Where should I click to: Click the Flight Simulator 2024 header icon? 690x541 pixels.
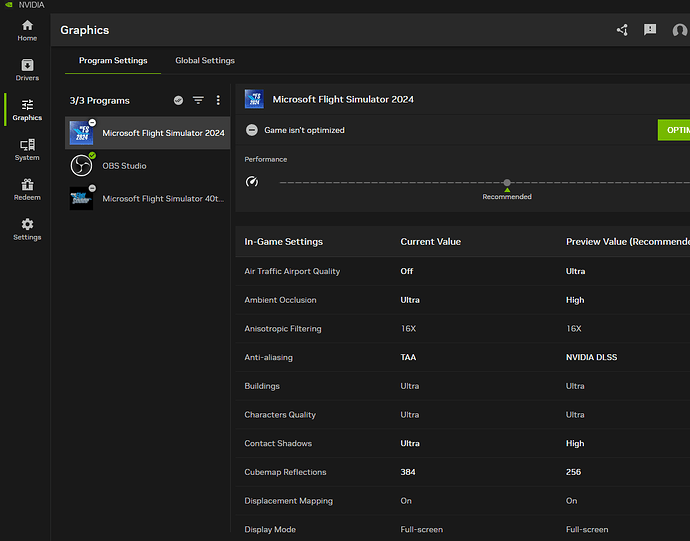pyautogui.click(x=254, y=99)
